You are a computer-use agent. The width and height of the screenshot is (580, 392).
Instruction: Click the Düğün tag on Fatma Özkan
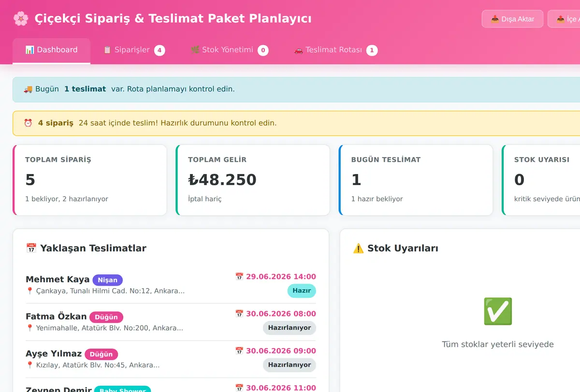tap(106, 317)
